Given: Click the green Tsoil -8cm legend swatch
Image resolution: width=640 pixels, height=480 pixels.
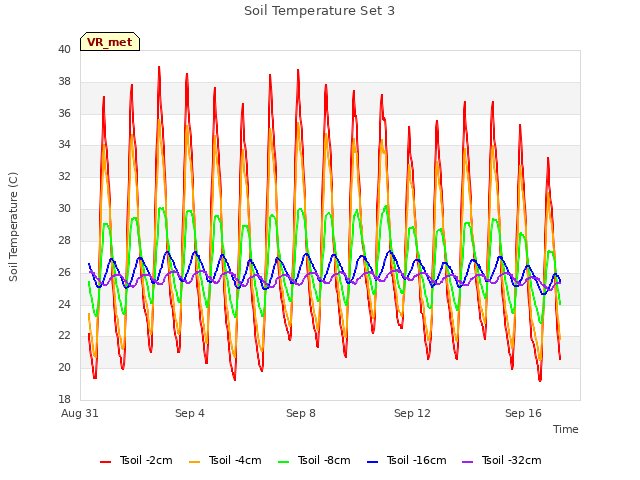Looking at the screenshot, I should [x=283, y=462].
